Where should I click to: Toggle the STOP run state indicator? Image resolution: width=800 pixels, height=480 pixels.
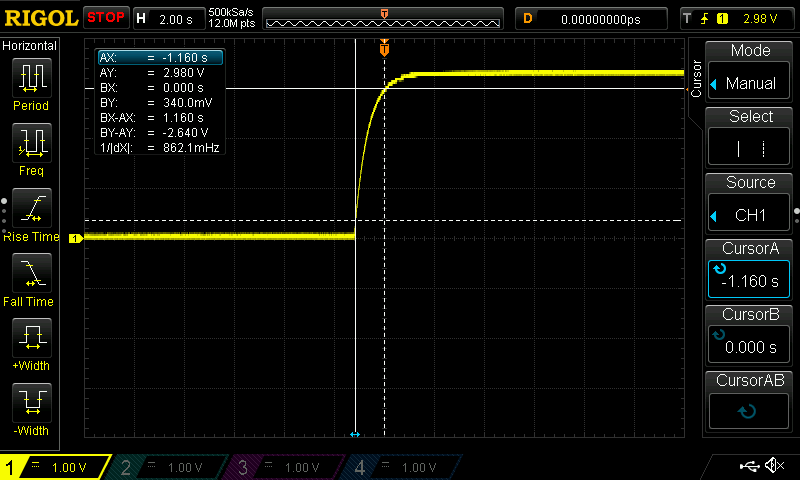coord(106,18)
